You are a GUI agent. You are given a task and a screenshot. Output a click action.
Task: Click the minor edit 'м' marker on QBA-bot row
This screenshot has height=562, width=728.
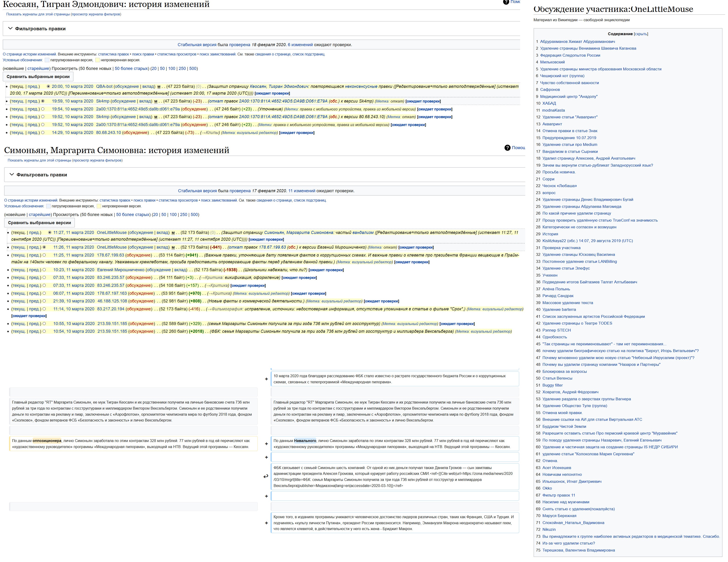click(x=159, y=87)
